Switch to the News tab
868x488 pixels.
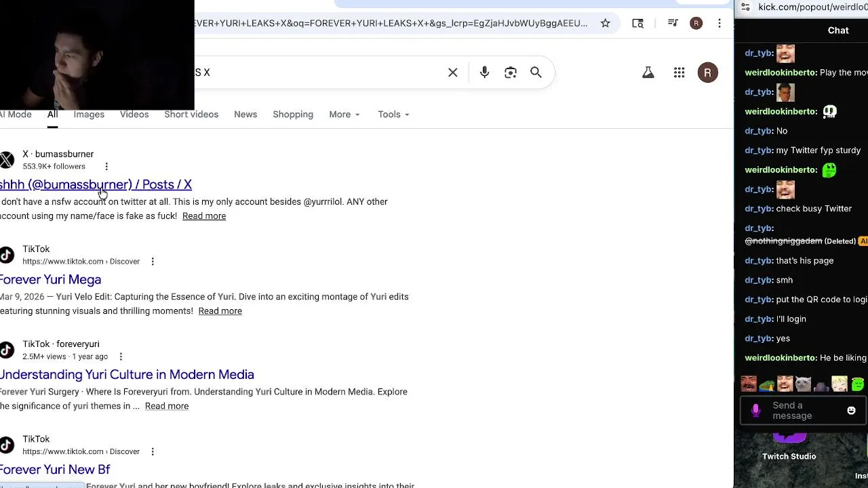pos(245,115)
